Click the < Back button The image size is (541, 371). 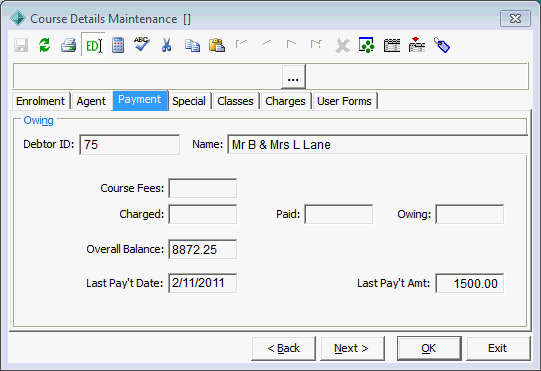click(284, 349)
